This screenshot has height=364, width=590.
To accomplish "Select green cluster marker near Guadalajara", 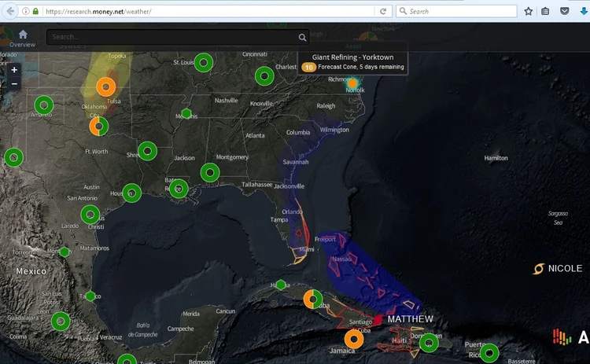I will 61,321.
